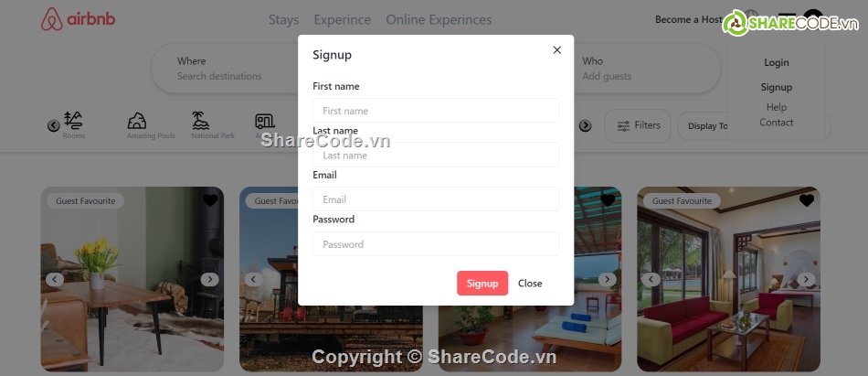868x376 pixels.
Task: Open Online Experinces tab
Action: (439, 20)
